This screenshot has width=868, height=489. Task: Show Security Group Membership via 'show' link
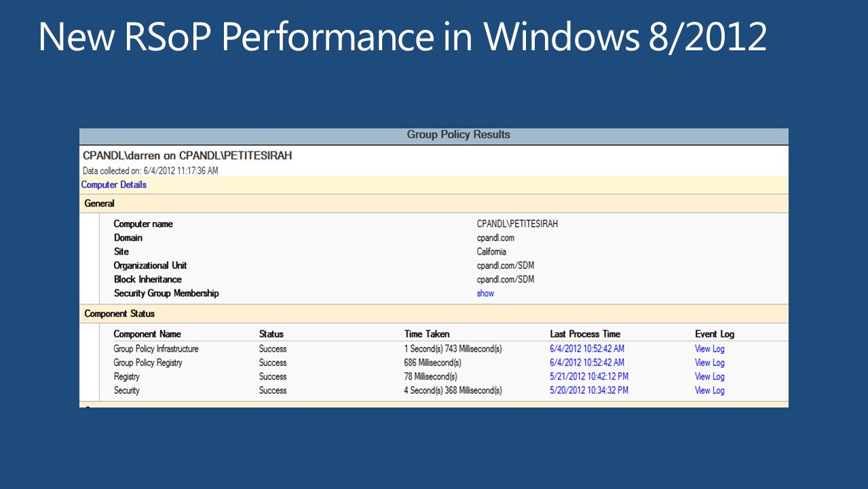pyautogui.click(x=485, y=293)
